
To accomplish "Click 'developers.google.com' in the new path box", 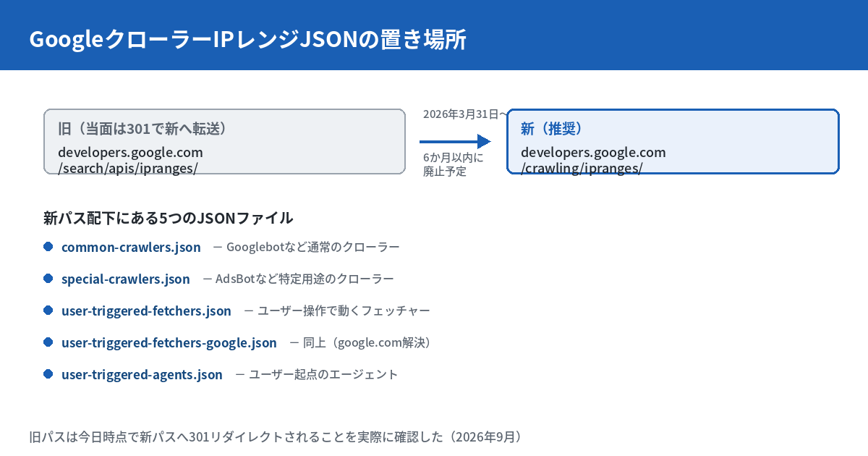I will tap(593, 152).
